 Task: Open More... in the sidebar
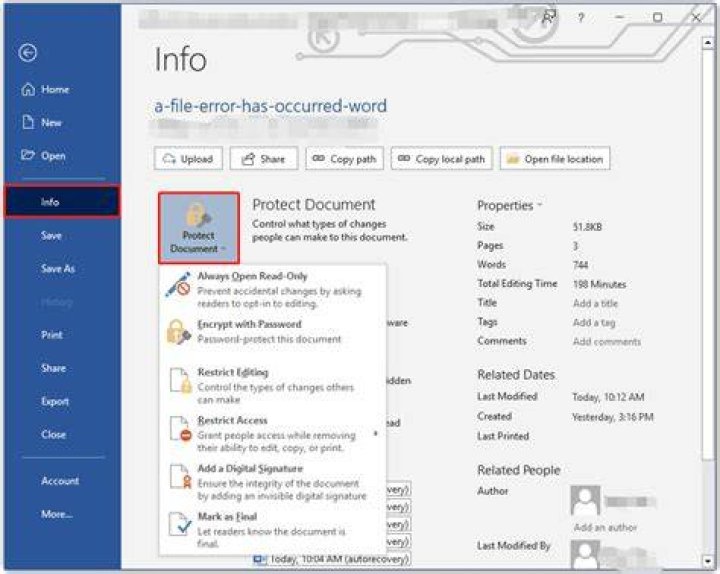point(56,514)
